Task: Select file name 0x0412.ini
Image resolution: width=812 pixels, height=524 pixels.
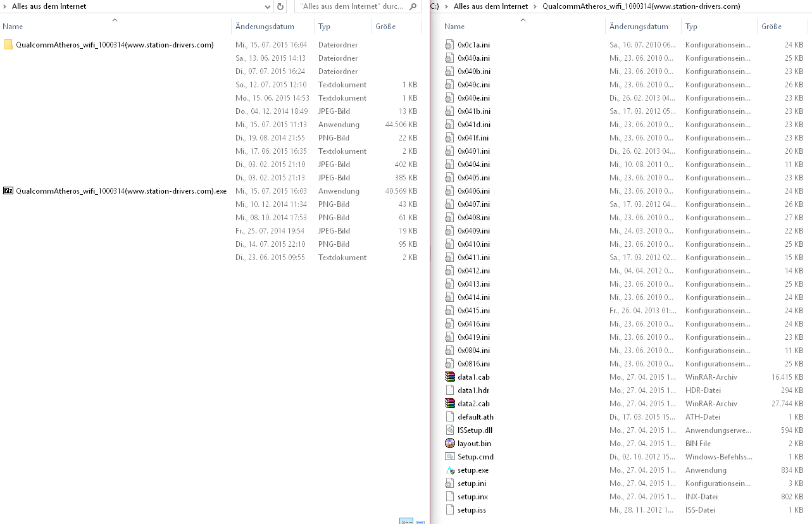Action: click(474, 271)
